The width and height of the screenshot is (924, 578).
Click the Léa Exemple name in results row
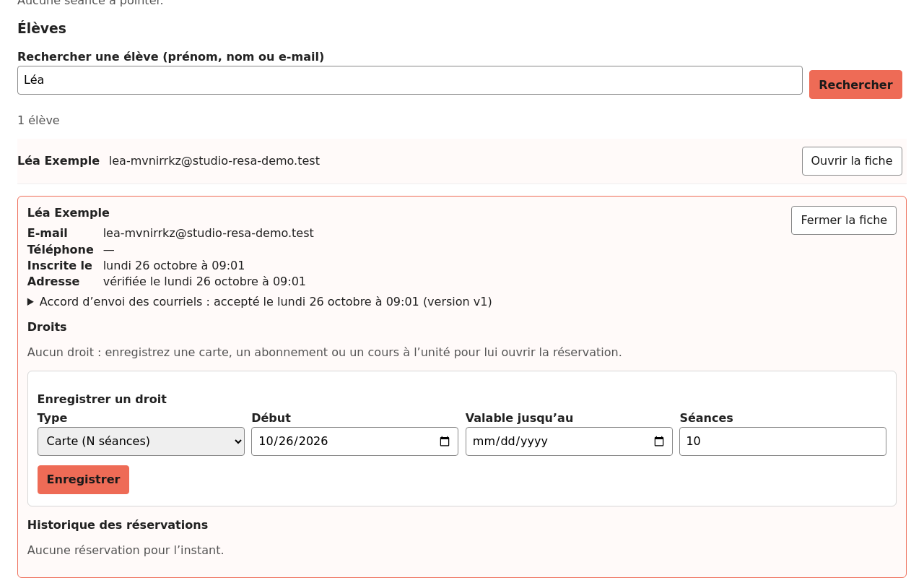[x=58, y=161]
